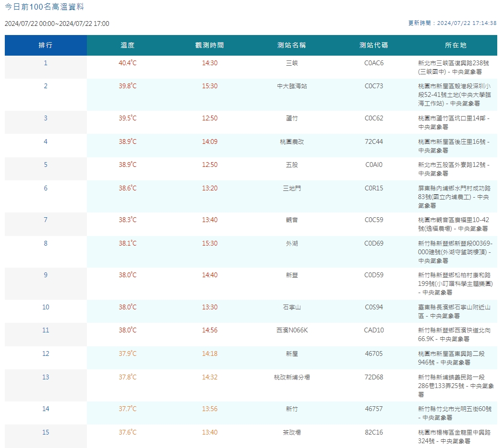Click location text 桃園市蘆竹區坑口里14鄰
503x448 pixels.
pyautogui.click(x=452, y=118)
